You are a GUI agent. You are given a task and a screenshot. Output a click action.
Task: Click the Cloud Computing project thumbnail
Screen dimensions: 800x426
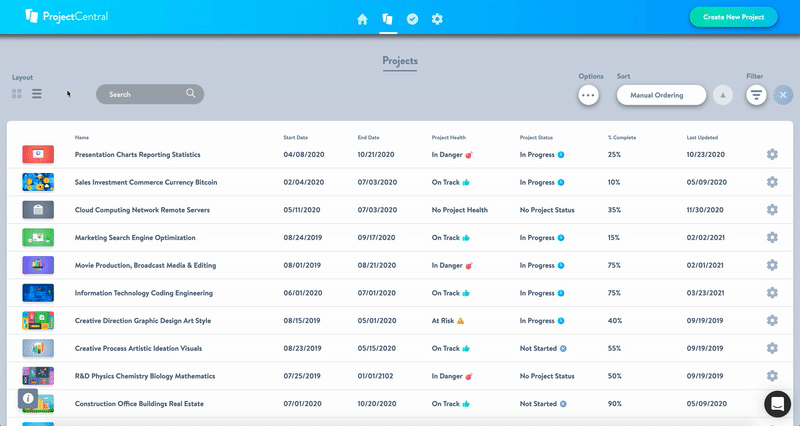pyautogui.click(x=38, y=210)
